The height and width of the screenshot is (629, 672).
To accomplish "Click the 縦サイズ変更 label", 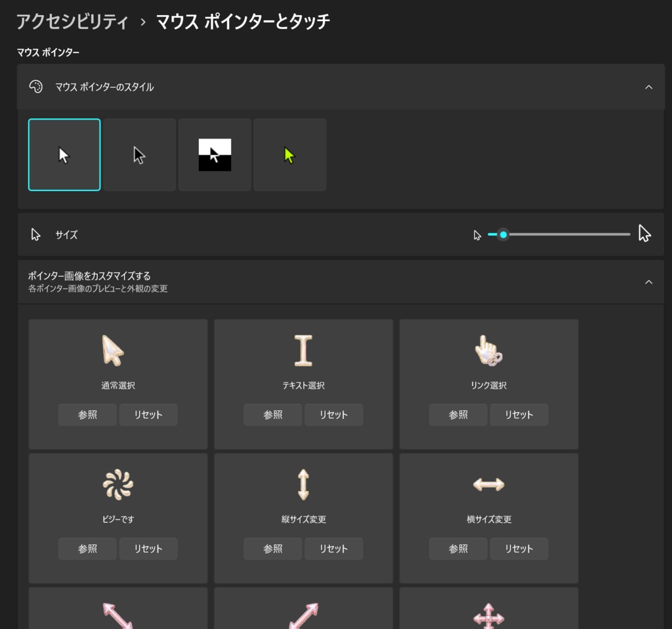I will [303, 519].
